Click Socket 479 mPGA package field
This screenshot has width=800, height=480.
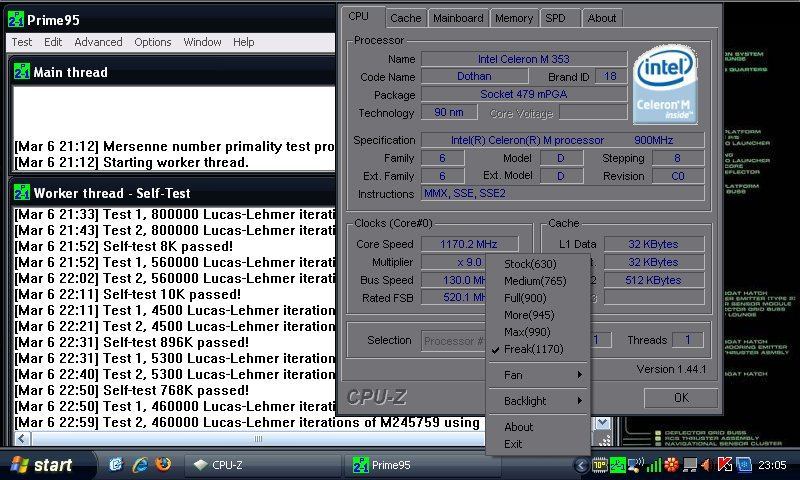point(523,94)
